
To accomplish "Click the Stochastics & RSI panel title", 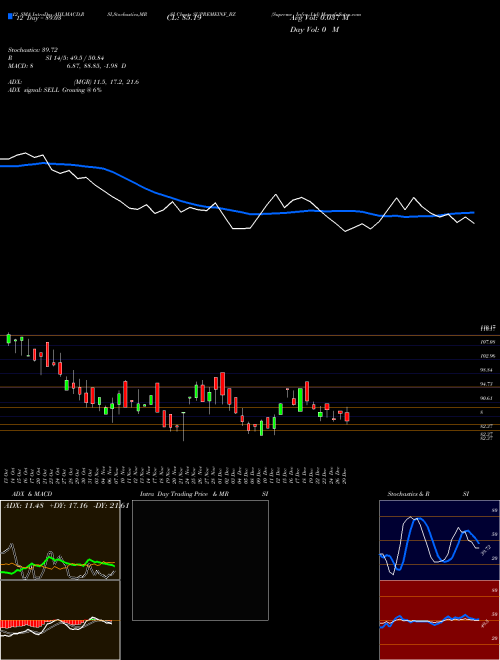I will coord(428,494).
